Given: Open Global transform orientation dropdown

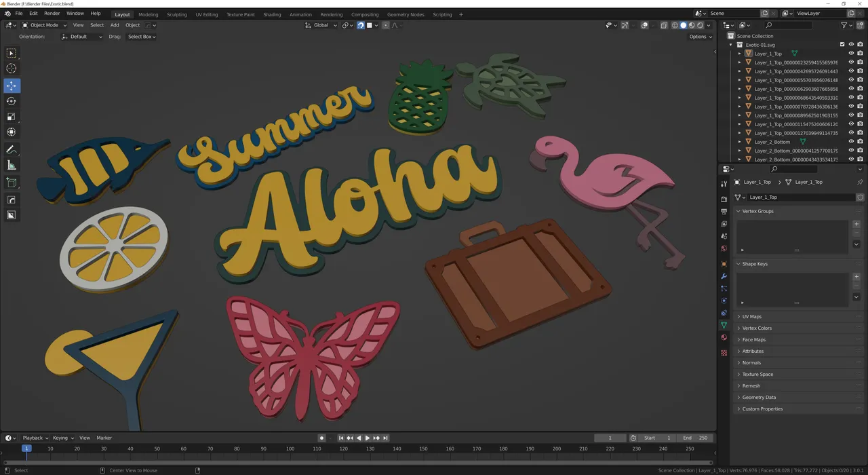Looking at the screenshot, I should [320, 25].
